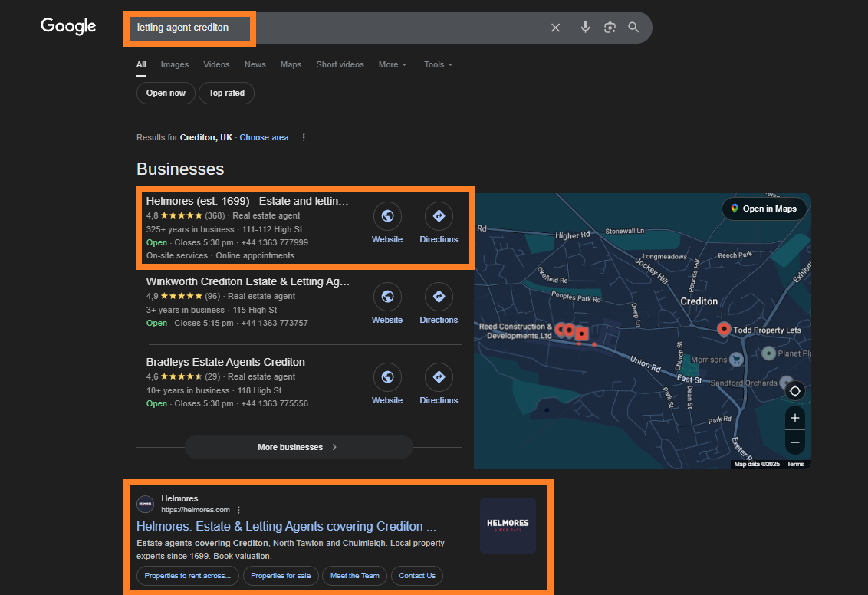Switch to the Images tab
The height and width of the screenshot is (595, 868).
pyautogui.click(x=174, y=64)
